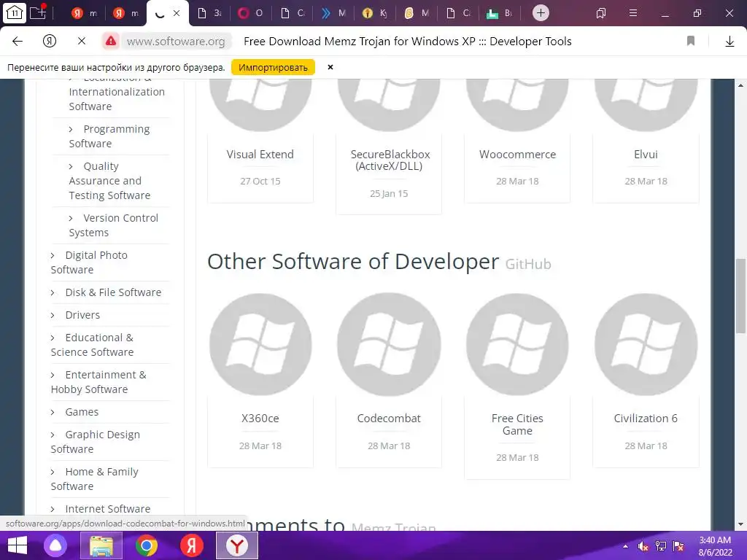Expand Digital Photo Software chevron
The width and height of the screenshot is (747, 560).
point(53,256)
